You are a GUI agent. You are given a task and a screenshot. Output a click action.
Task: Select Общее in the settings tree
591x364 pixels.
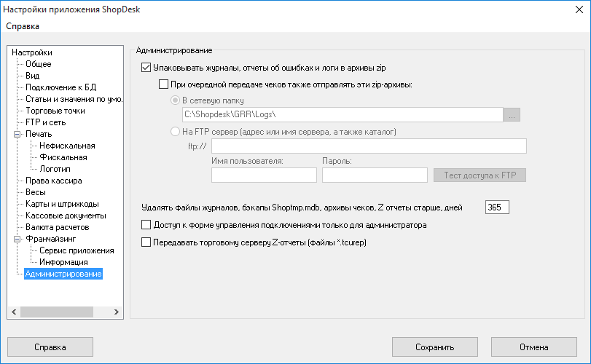(39, 64)
